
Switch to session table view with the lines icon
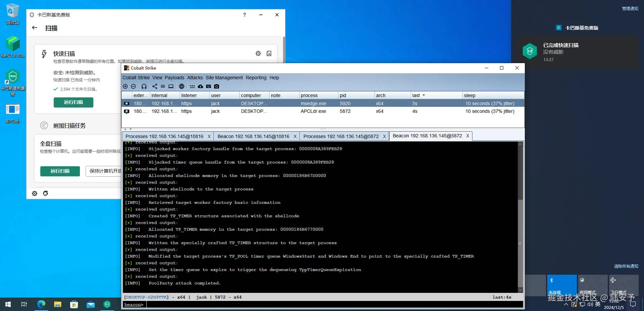tap(163, 86)
